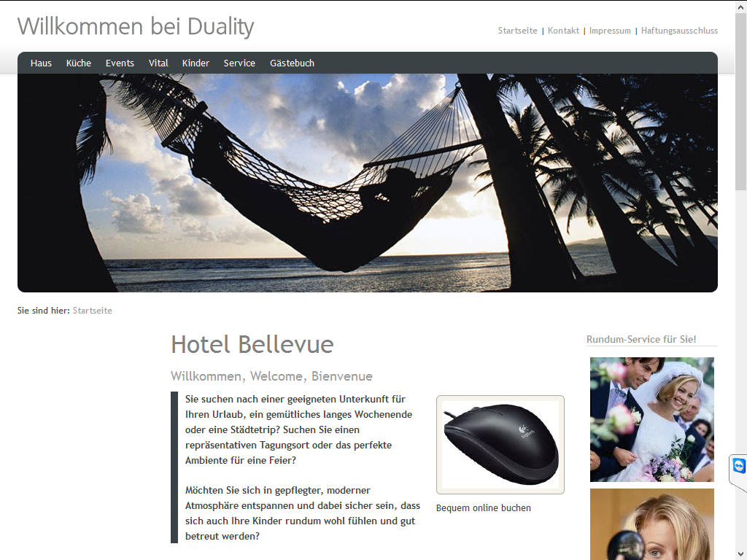Click the TeamViewer side panel icon
747x560 pixels.
point(738,466)
